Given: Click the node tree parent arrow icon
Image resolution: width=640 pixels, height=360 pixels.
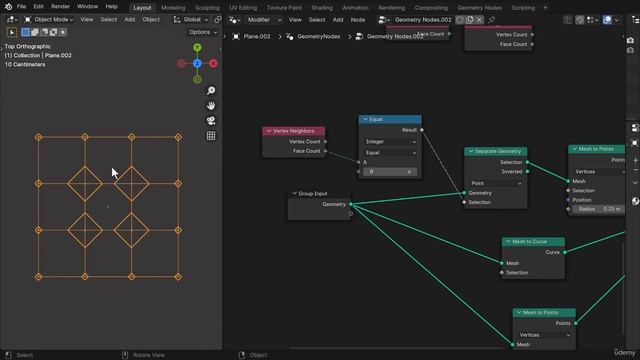Looking at the screenshot, I should pos(567,20).
